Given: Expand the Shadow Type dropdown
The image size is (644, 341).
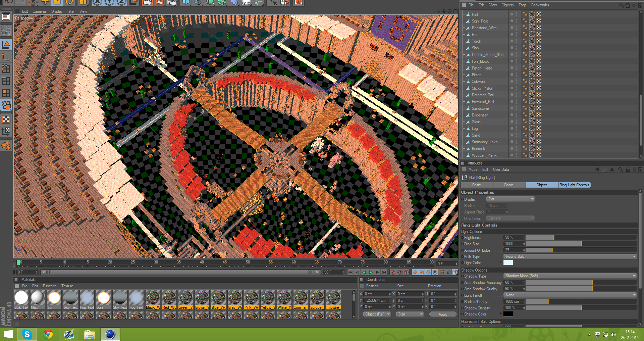Looking at the screenshot, I should tap(570, 276).
